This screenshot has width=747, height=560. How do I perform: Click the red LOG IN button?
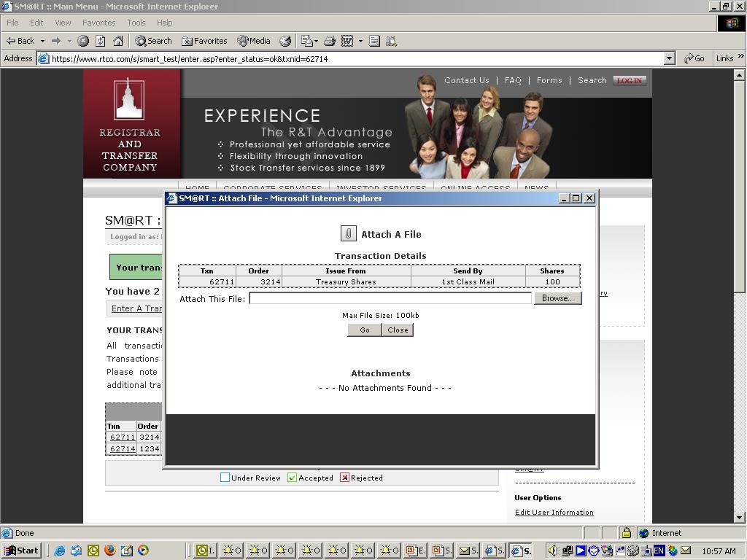click(x=630, y=80)
